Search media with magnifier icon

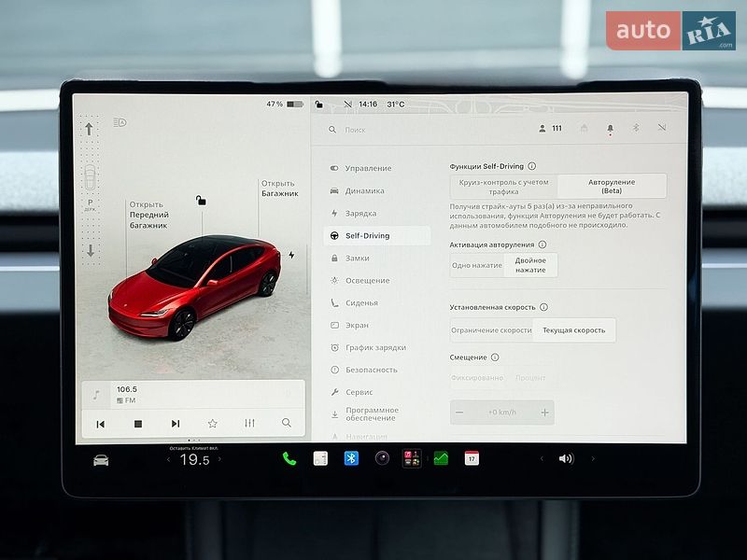point(287,423)
